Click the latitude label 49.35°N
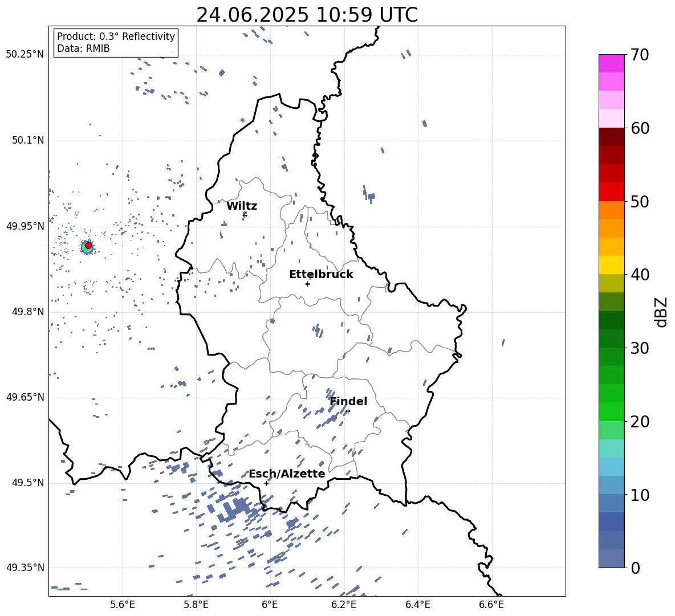This screenshot has width=675, height=616. tap(25, 568)
